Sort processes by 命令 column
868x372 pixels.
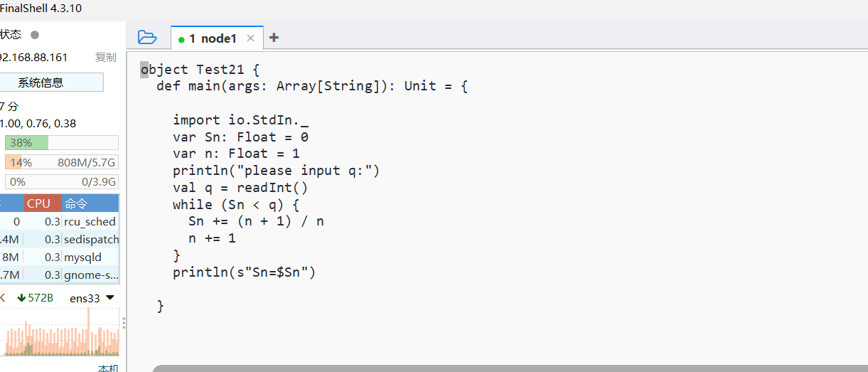(76, 203)
